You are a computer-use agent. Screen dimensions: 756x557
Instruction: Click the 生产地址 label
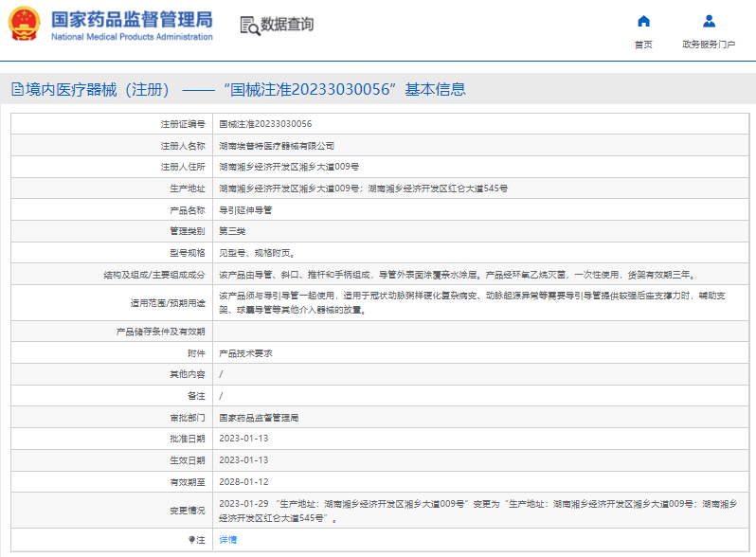tap(187, 189)
